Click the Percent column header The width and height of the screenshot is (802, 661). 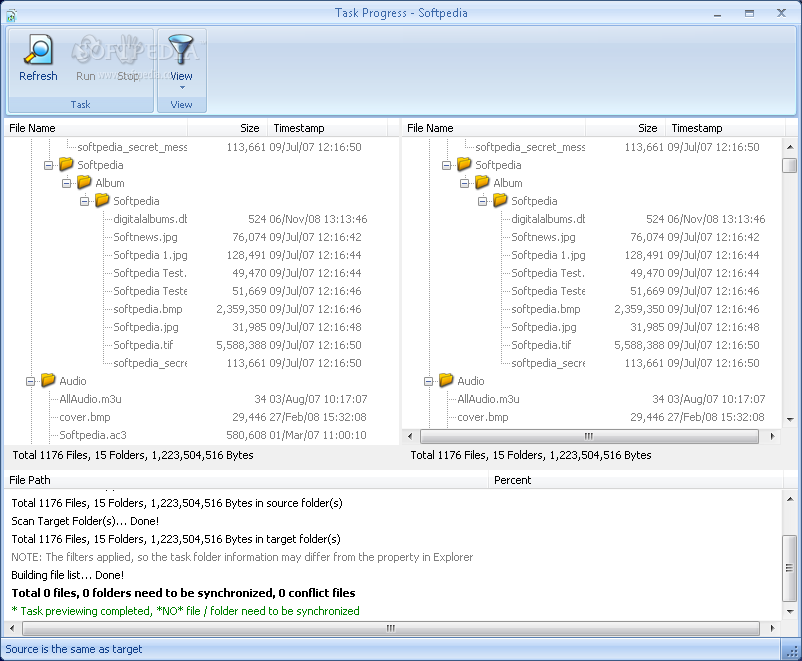click(636, 480)
